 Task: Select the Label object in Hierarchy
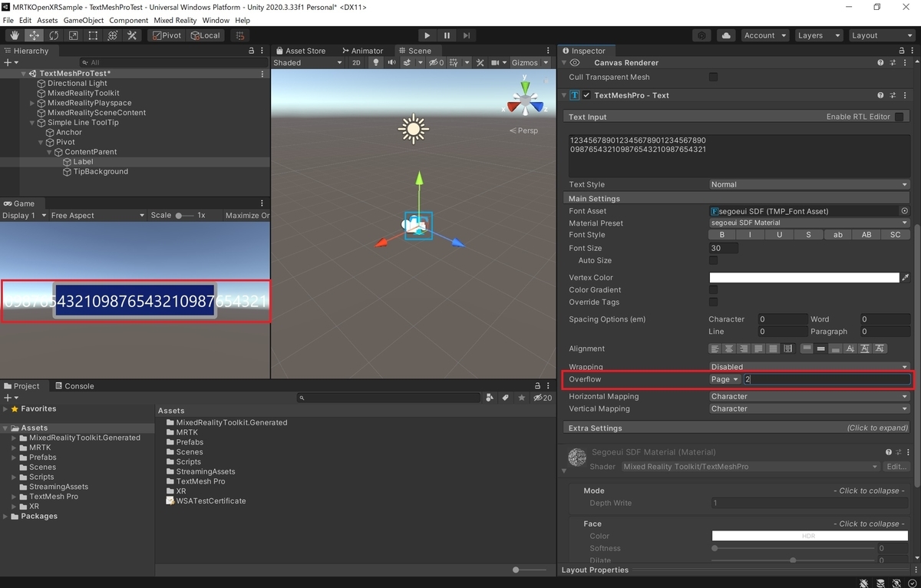83,162
